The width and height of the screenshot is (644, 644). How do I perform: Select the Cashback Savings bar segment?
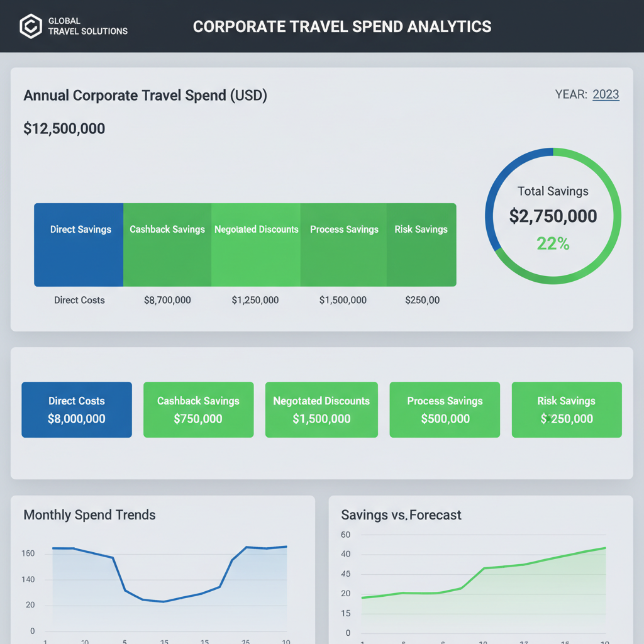[x=167, y=245]
